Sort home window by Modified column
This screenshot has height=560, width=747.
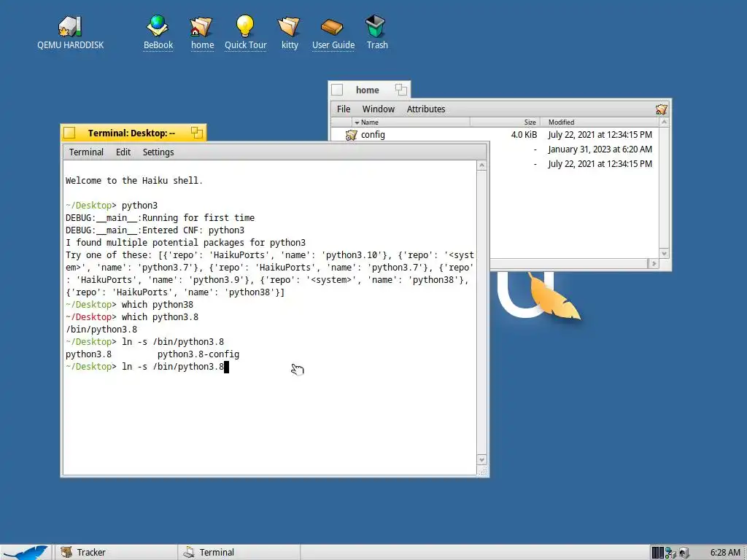point(600,122)
